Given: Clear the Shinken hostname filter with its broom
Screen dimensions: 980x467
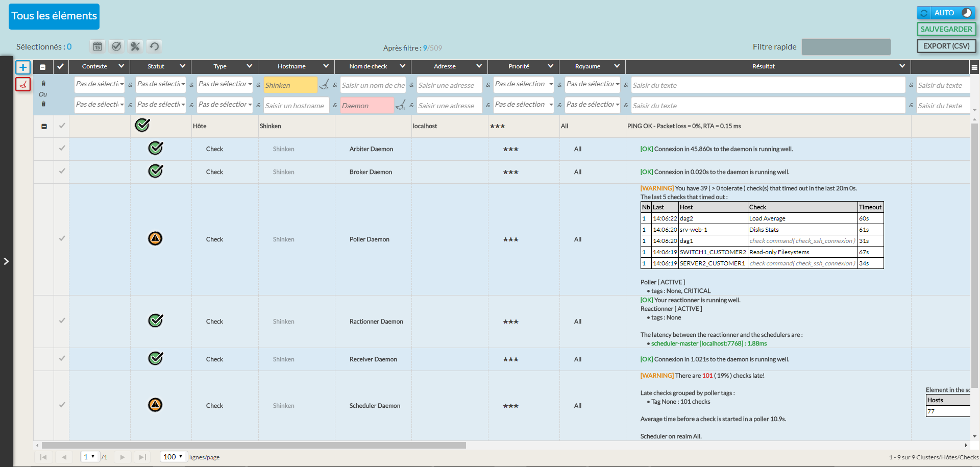Looking at the screenshot, I should point(324,85).
